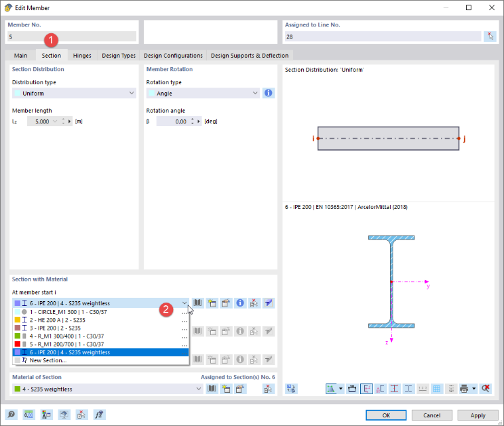Open Design Supports & Deflection tab
504x426 pixels.
[x=250, y=56]
